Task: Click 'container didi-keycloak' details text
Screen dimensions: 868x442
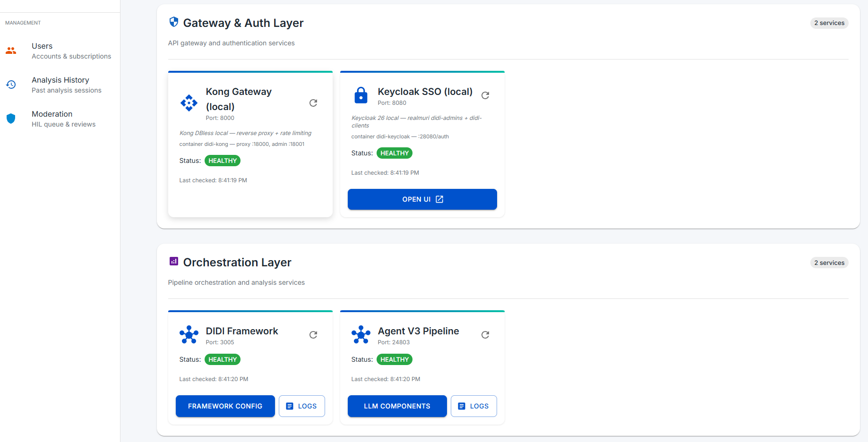Action: [400, 136]
